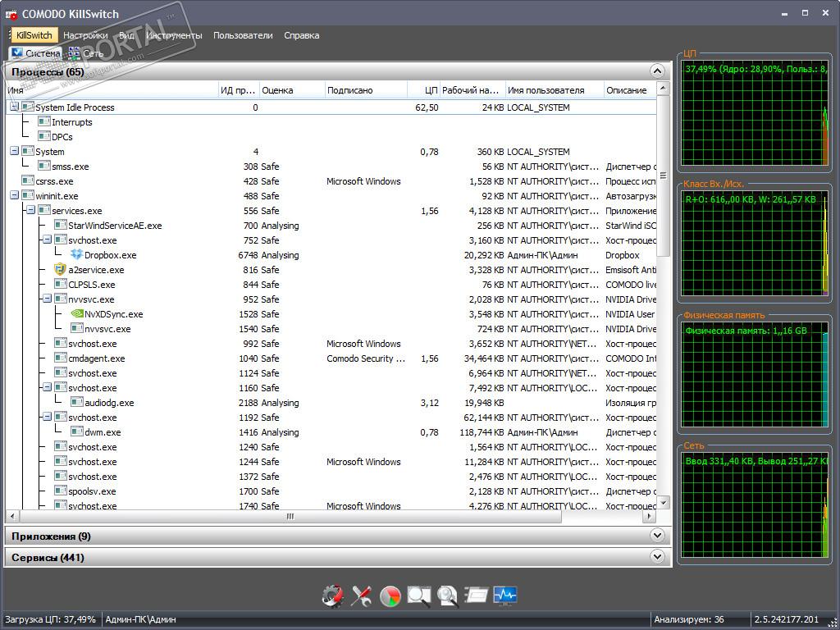This screenshot has height=630, width=840.
Task: Click the icon beside spoolsv.exe
Action: tap(61, 491)
